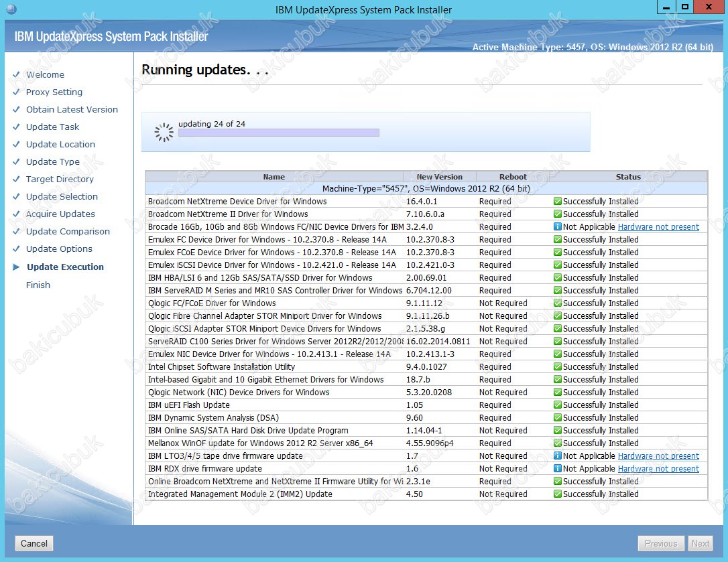Image resolution: width=728 pixels, height=562 pixels.
Task: Select the Update Type step
Action: pos(52,161)
